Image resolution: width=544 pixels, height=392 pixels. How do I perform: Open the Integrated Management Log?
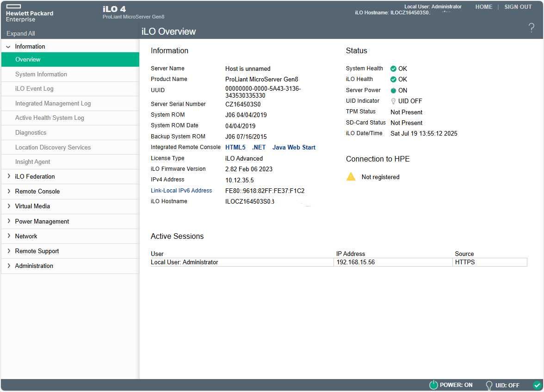point(70,104)
